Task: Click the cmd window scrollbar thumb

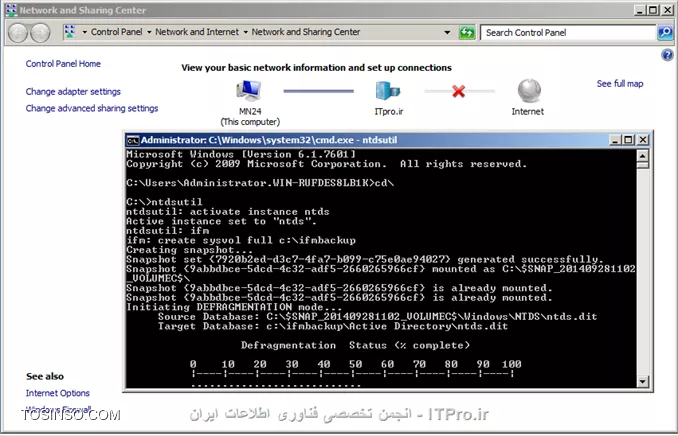Action: pos(643,165)
